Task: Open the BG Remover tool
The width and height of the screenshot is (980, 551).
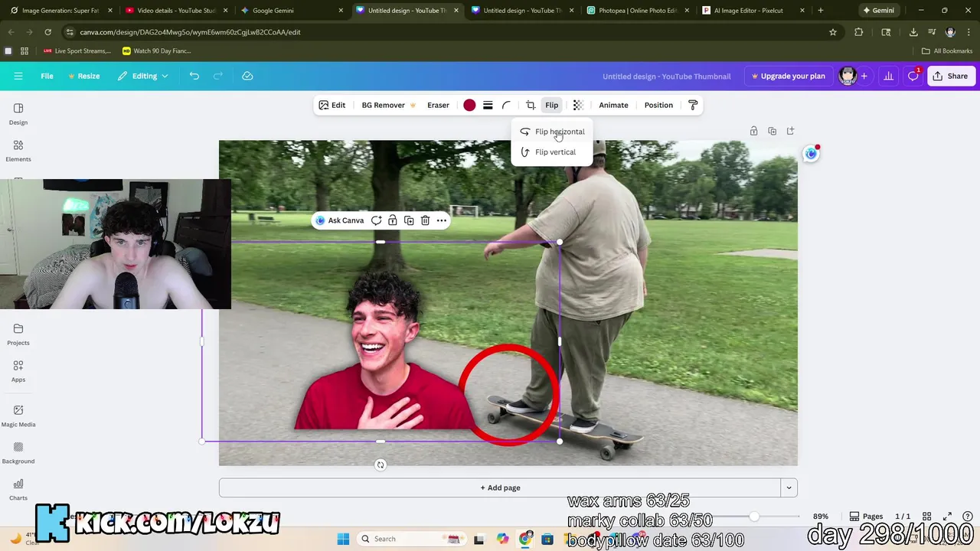Action: [389, 105]
